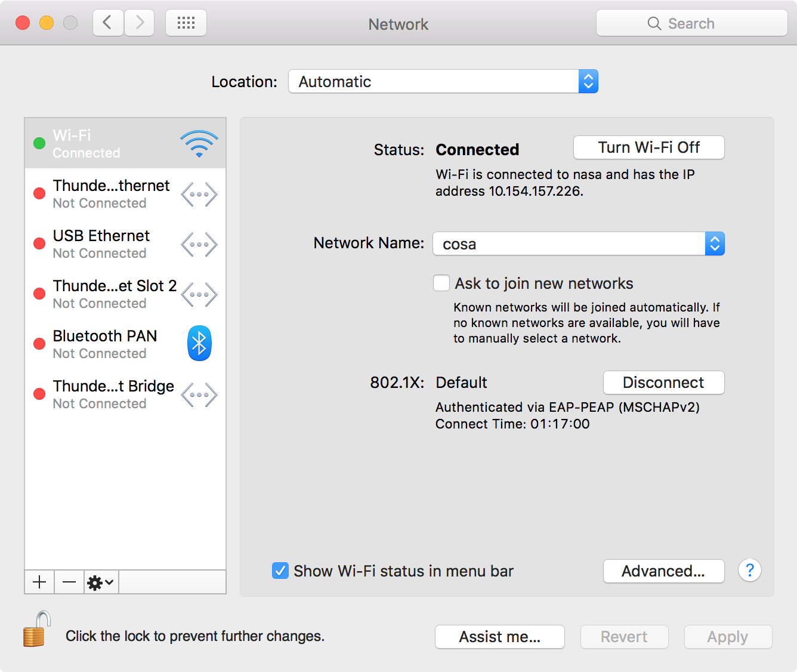
Task: Click the show all preferences grid button
Action: click(186, 22)
